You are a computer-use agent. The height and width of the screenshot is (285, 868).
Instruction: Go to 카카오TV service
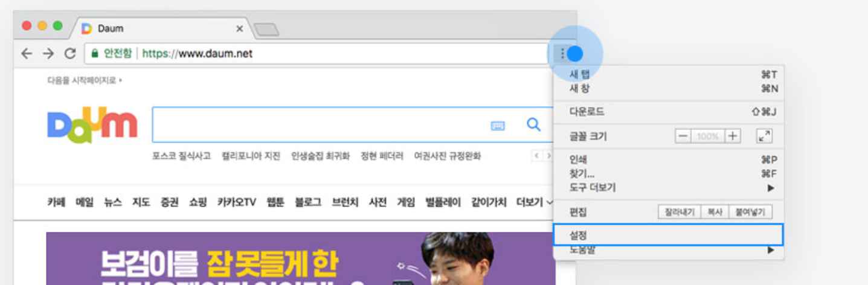tap(237, 202)
